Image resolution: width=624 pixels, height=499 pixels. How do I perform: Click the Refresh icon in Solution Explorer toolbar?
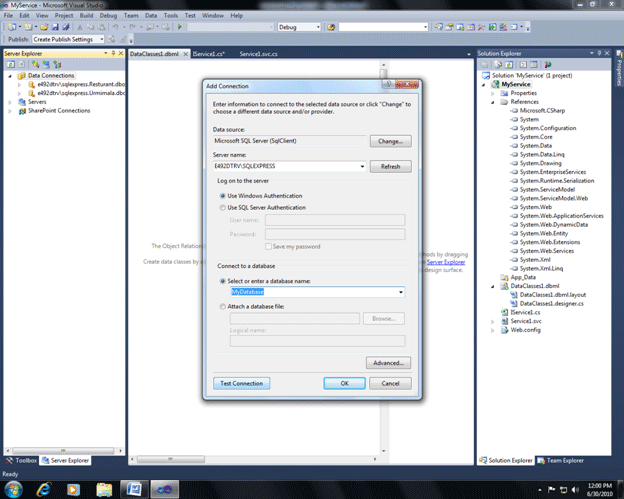[x=509, y=64]
